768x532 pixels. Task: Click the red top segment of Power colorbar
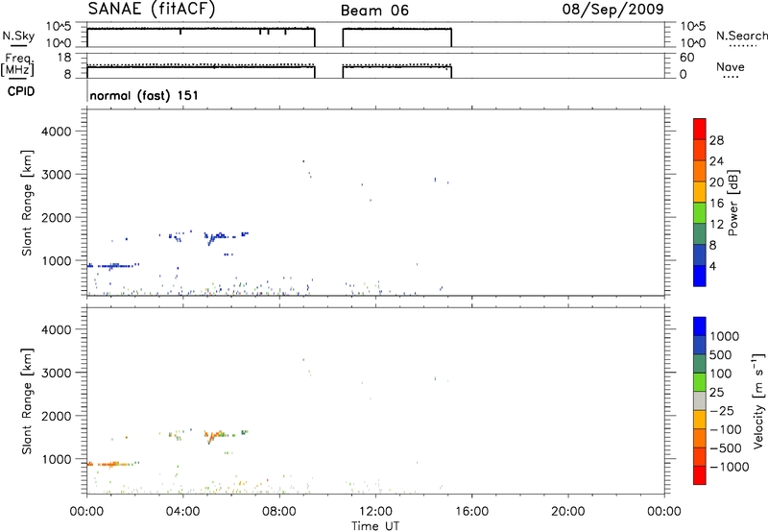click(700, 129)
